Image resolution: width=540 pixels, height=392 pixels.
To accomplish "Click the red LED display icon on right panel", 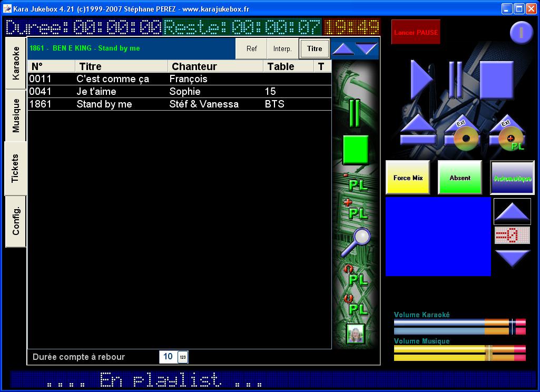I will (512, 236).
